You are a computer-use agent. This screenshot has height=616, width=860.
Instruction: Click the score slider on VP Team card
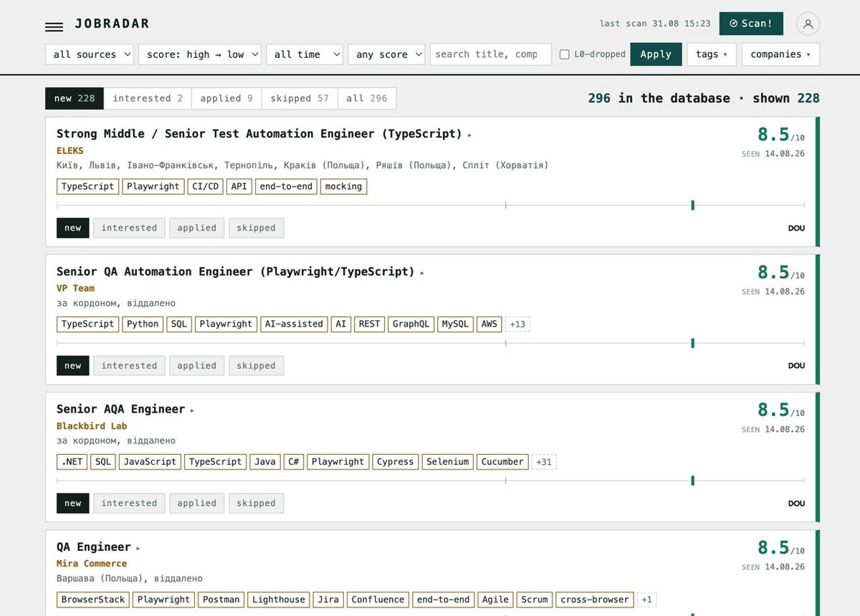(x=430, y=343)
